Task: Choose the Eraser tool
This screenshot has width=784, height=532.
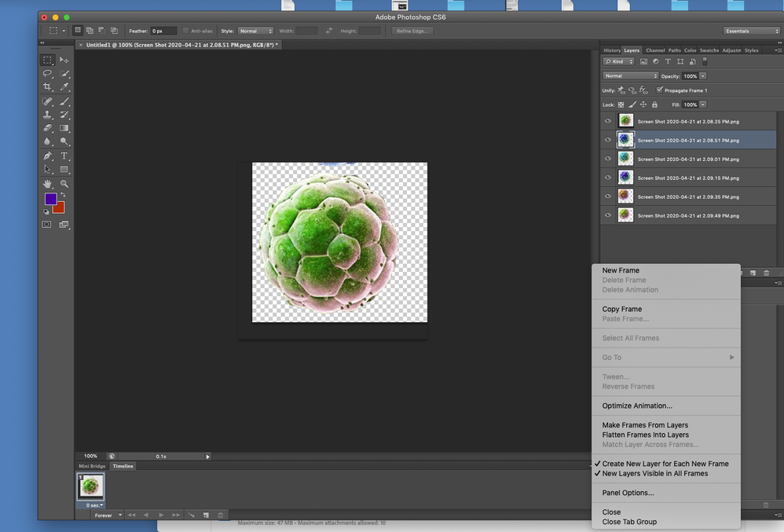Action: point(47,128)
